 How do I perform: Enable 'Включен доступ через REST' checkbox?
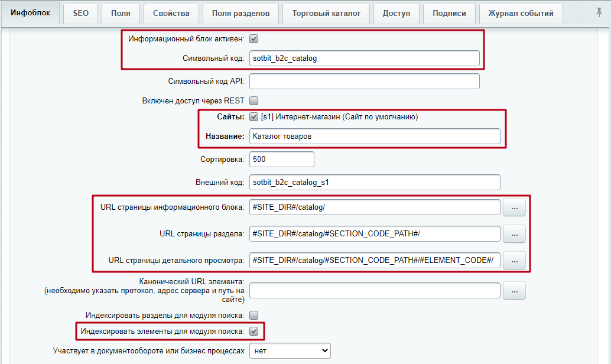[254, 100]
